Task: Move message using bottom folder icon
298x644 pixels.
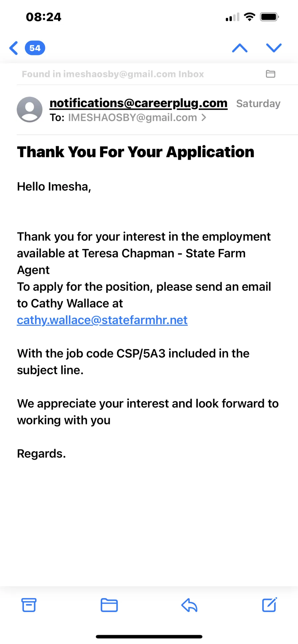Action: pyautogui.click(x=109, y=605)
